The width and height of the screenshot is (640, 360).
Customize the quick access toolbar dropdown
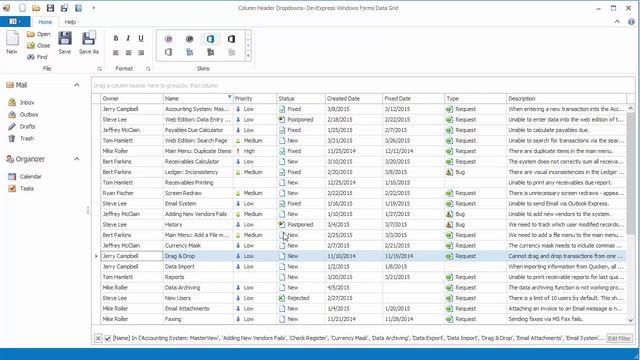click(x=93, y=8)
